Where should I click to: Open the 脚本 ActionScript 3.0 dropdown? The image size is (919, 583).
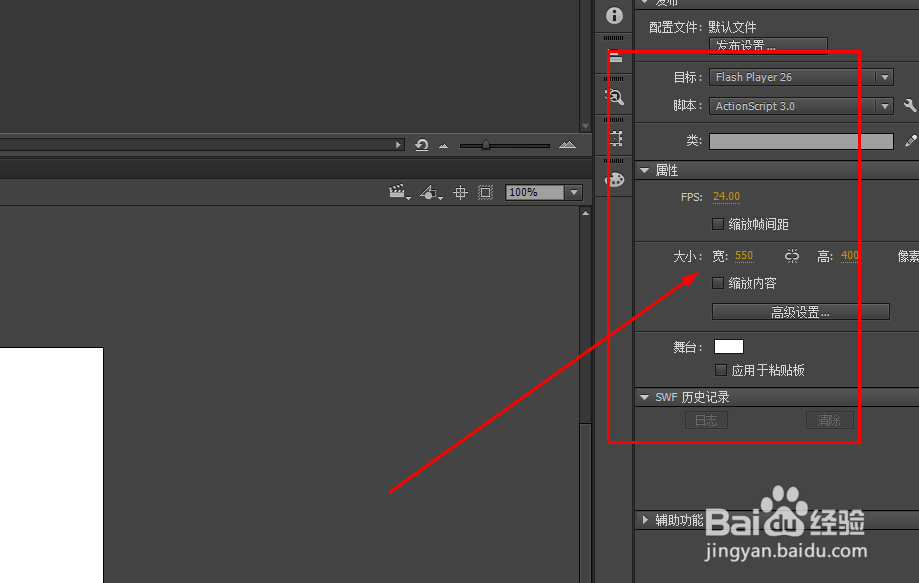coord(801,106)
